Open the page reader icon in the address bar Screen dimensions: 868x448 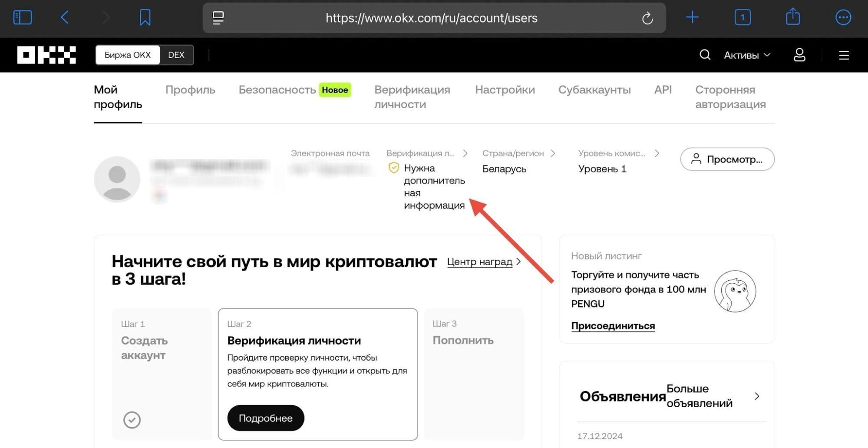218,18
